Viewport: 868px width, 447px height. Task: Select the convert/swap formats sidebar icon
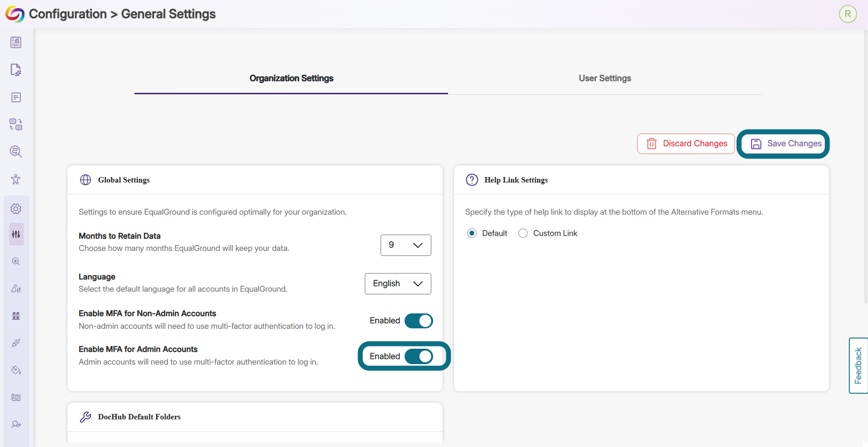click(x=16, y=125)
